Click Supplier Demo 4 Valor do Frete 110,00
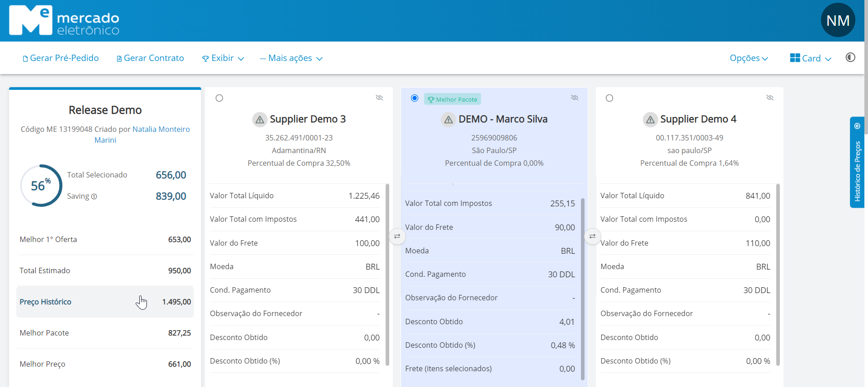The height and width of the screenshot is (387, 868). [758, 243]
